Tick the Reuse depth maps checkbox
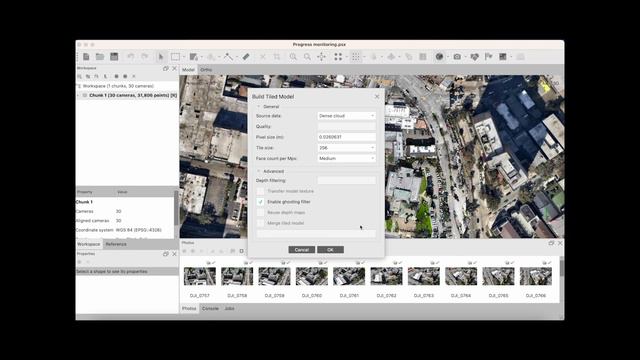 (x=260, y=212)
